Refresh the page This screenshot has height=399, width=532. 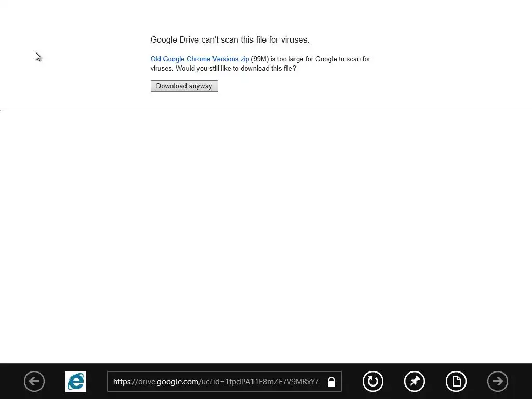[x=373, y=381]
